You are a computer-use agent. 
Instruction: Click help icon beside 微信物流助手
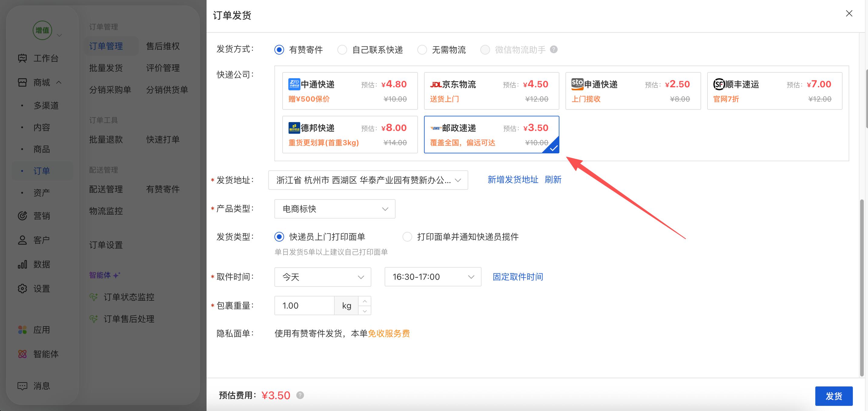[554, 50]
